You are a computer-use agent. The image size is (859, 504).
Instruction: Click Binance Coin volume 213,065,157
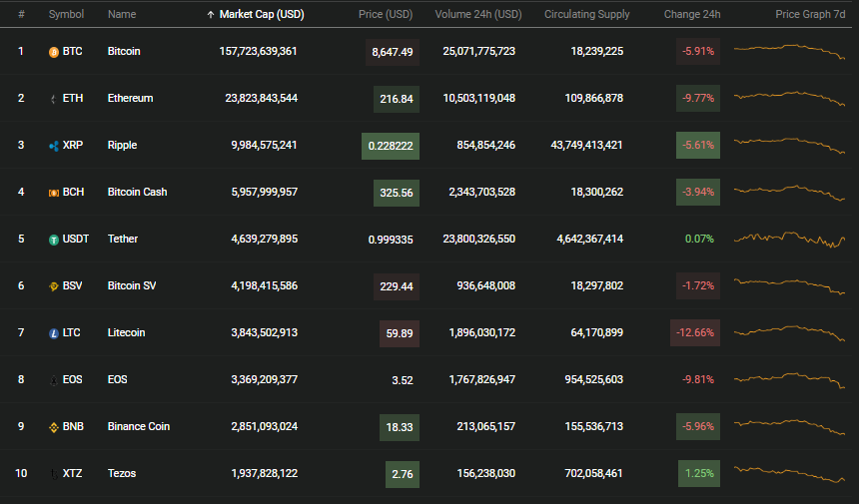point(486,426)
